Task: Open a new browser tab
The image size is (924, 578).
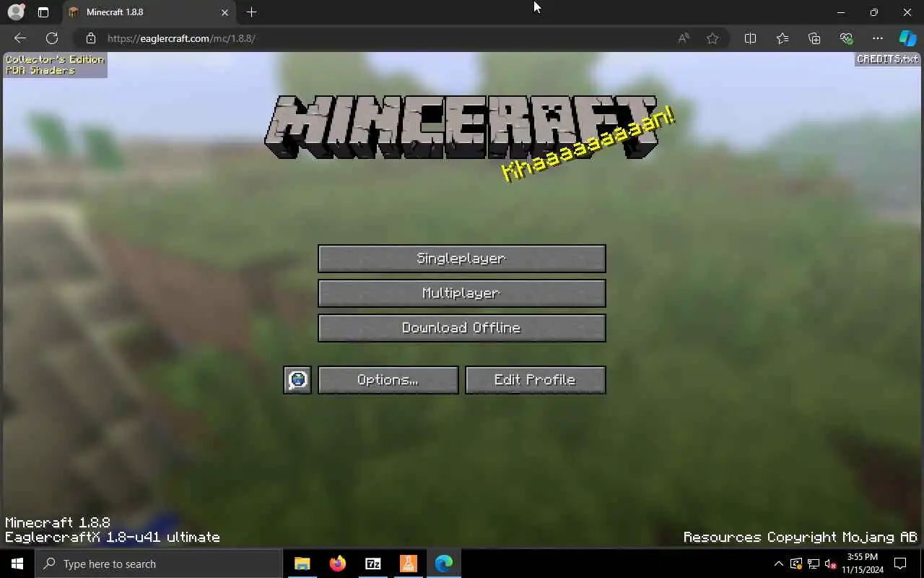Action: coord(251,12)
